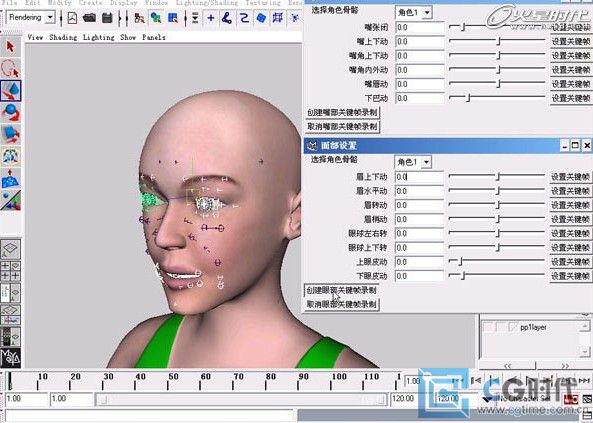Select the Lasso selection tool
The width and height of the screenshot is (593, 423).
coord(10,69)
